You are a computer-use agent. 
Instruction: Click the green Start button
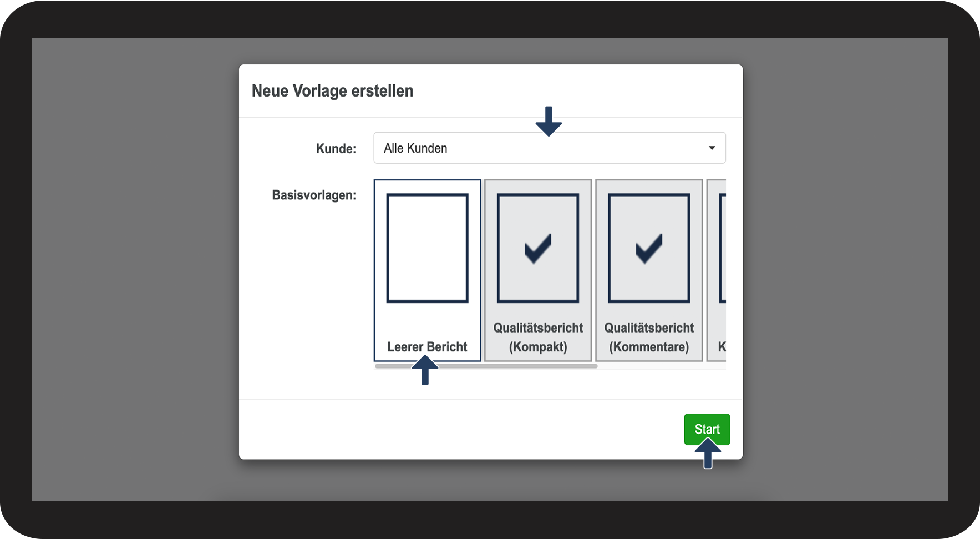pos(707,429)
